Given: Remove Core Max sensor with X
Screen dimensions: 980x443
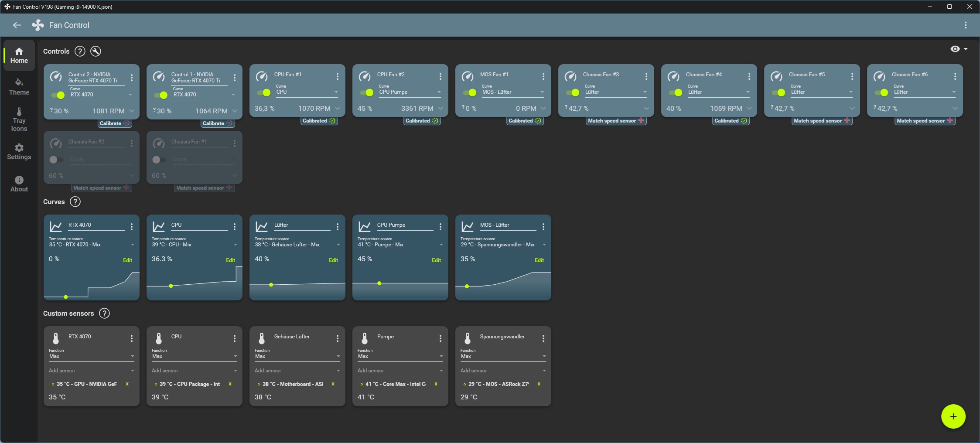Looking at the screenshot, I should [436, 384].
